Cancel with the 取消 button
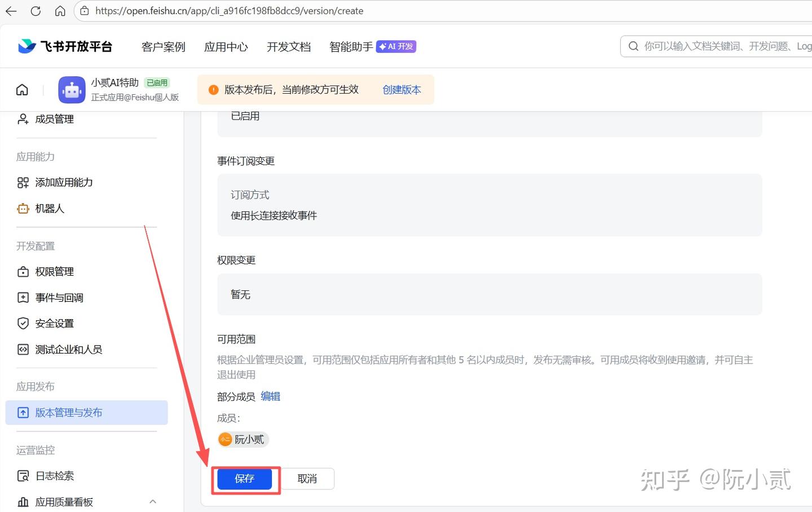 point(307,479)
